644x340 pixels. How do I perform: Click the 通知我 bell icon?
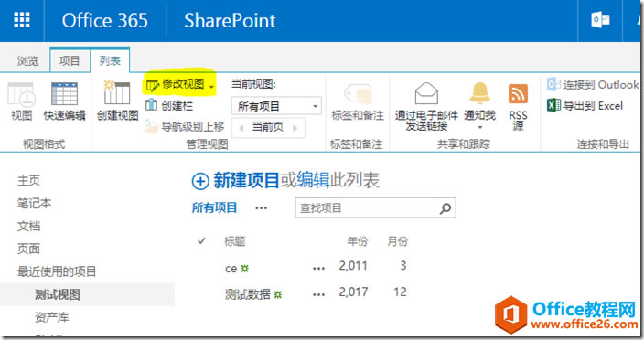coord(479,92)
